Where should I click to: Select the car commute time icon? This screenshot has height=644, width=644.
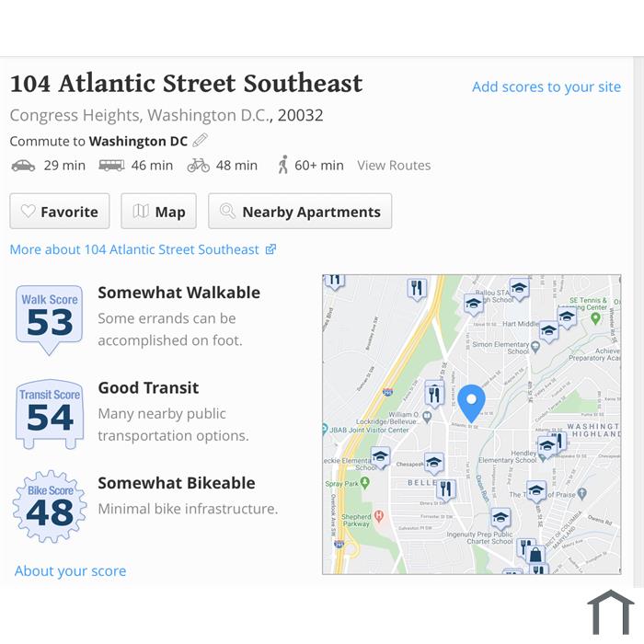pyautogui.click(x=23, y=166)
